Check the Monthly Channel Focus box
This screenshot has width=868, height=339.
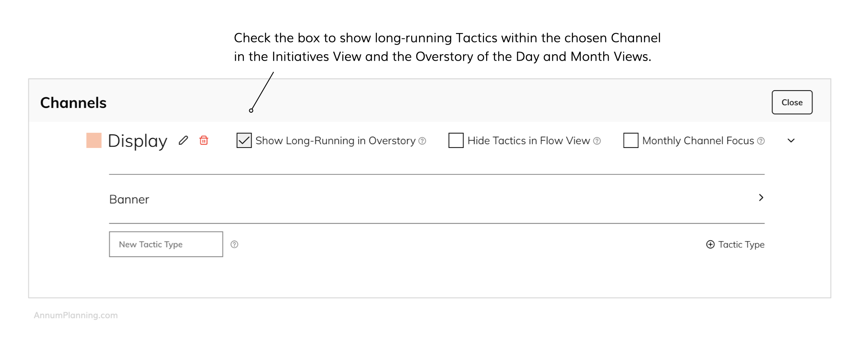(x=631, y=140)
